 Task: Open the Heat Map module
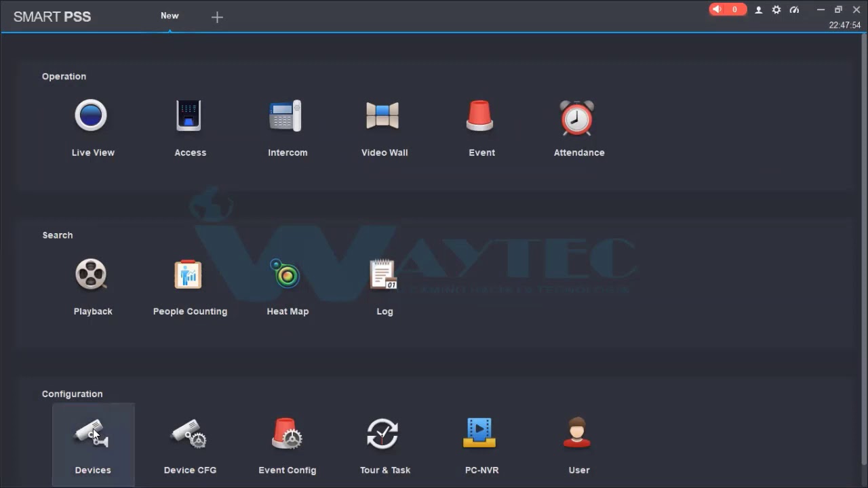click(x=288, y=287)
